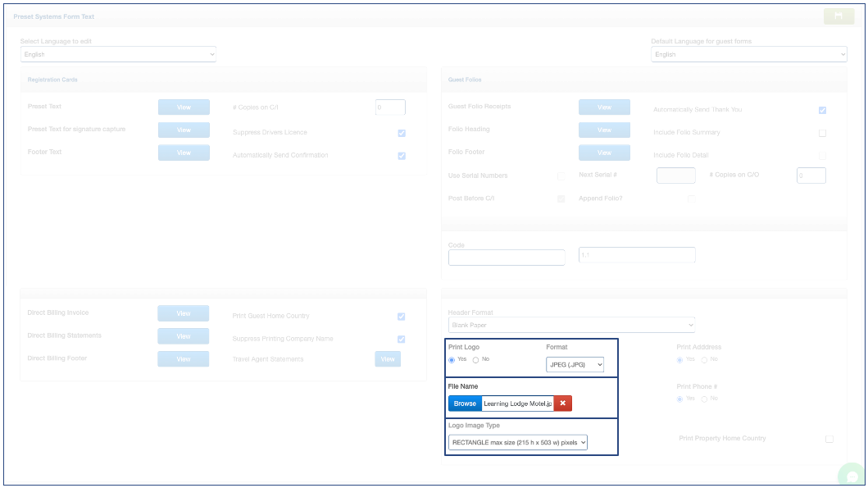Open the logo Format dropdown
Viewport: 868px width, 488px height.
point(575,364)
